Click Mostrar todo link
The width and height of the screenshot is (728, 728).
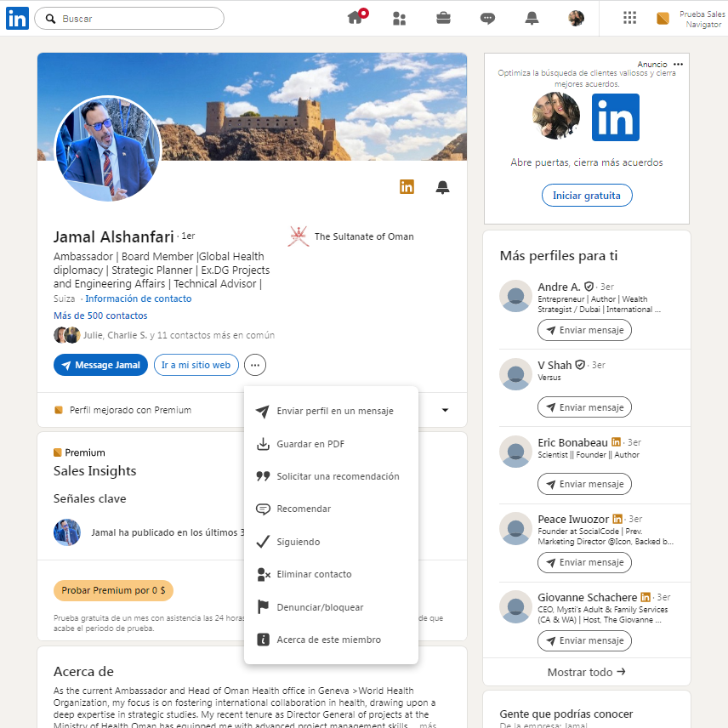point(586,672)
